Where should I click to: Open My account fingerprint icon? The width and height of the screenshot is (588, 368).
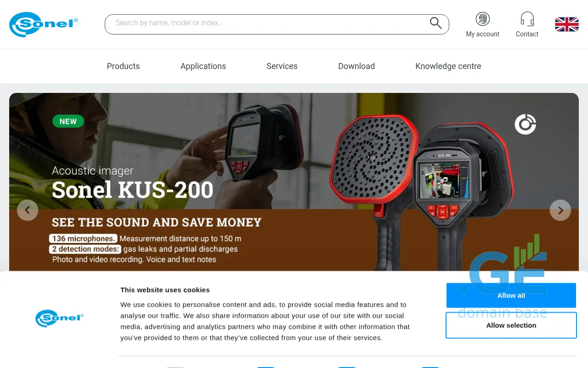click(482, 19)
